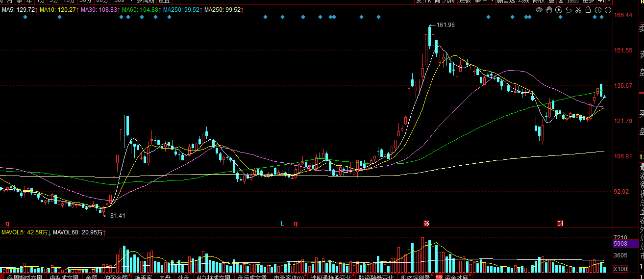This screenshot has height=279, width=644.
Task: Toggle the eye visibility icon in chart toolbar
Action: pyautogui.click(x=539, y=10)
